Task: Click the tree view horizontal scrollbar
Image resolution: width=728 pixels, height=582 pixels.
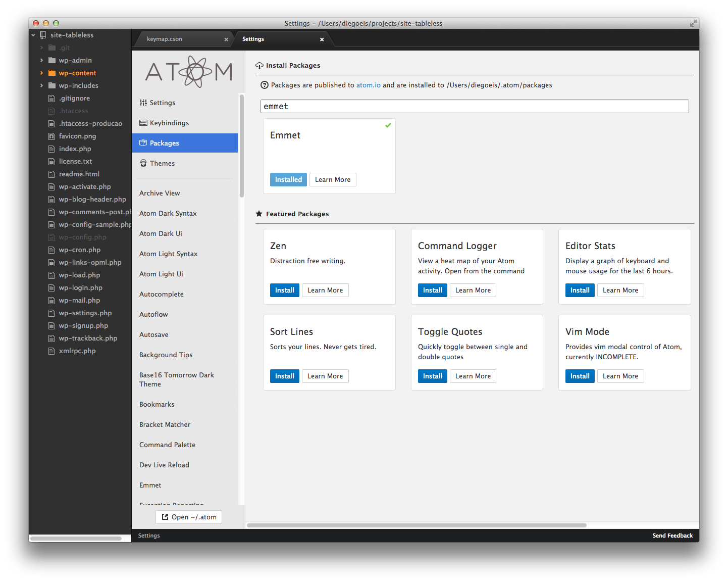Action: coord(77,539)
